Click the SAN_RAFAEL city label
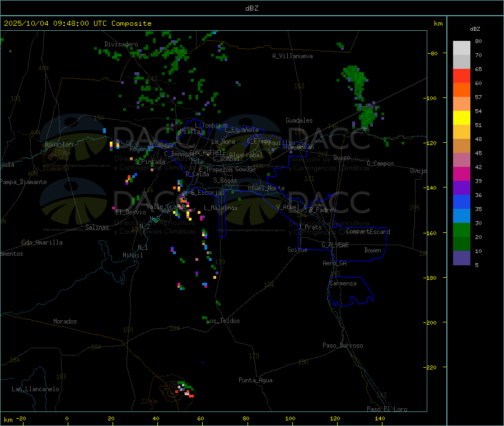The image size is (504, 426). point(207,153)
